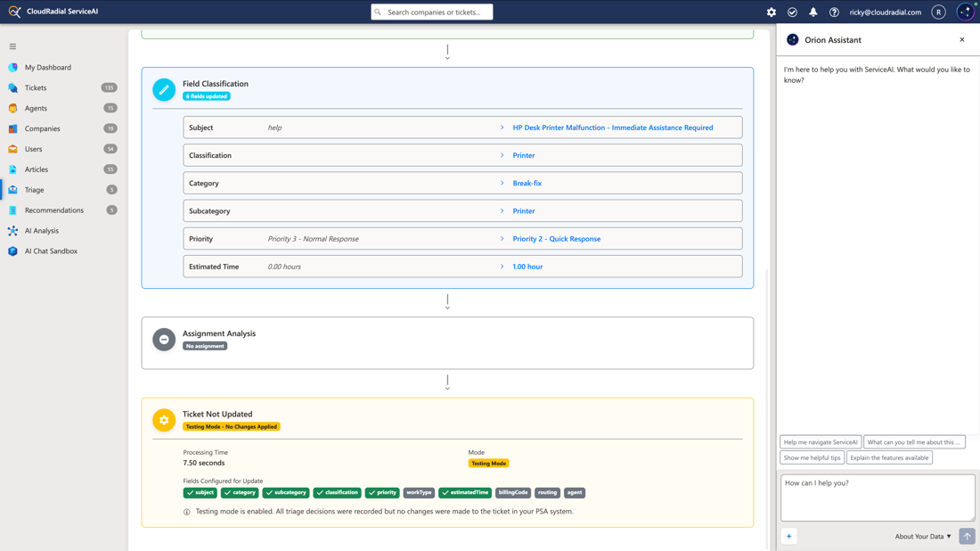
Task: Click the Show me helpful tips suggestion
Action: click(812, 456)
